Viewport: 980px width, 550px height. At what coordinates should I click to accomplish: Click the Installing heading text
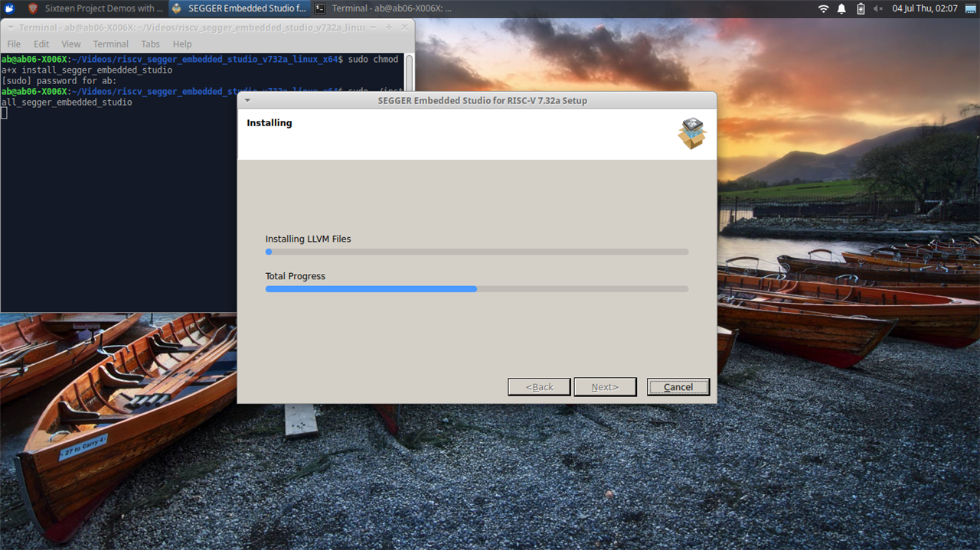tap(269, 123)
